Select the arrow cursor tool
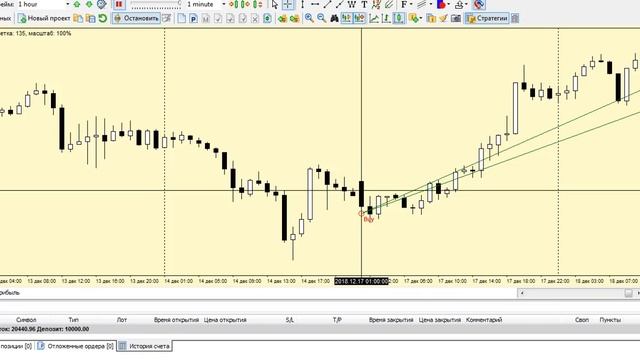Screen dimensions: 640x360 pyautogui.click(x=275, y=4)
